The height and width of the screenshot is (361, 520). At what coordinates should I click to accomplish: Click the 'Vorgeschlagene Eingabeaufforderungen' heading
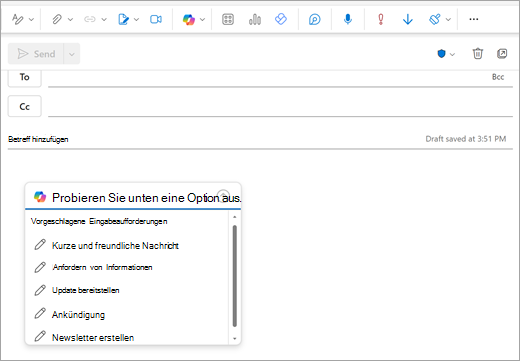[99, 221]
